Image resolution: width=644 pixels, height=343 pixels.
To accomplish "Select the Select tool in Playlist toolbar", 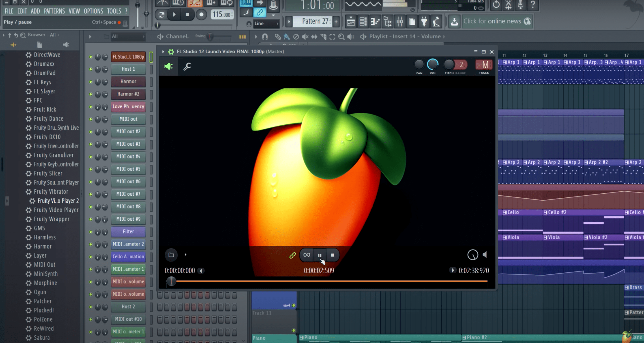I will 332,37.
